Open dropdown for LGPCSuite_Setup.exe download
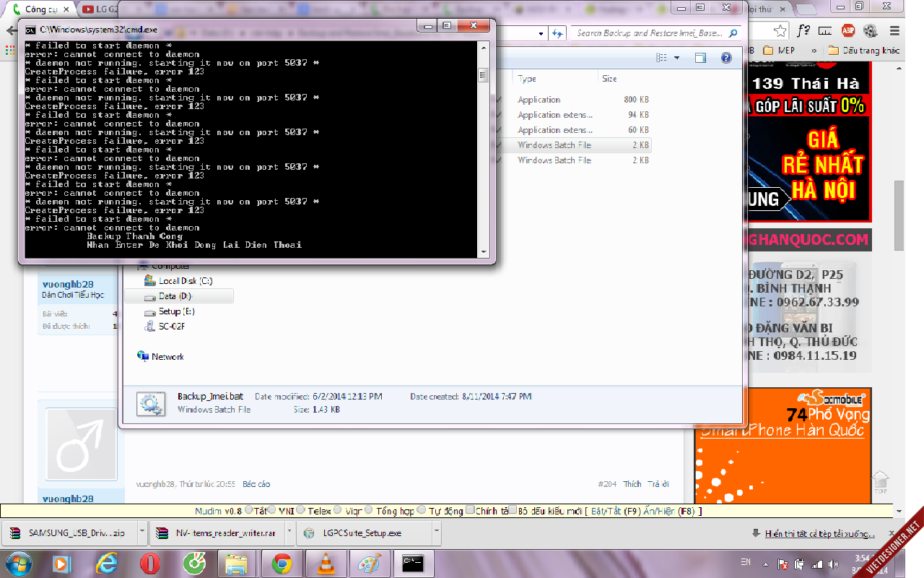This screenshot has width=924, height=578. (x=436, y=533)
